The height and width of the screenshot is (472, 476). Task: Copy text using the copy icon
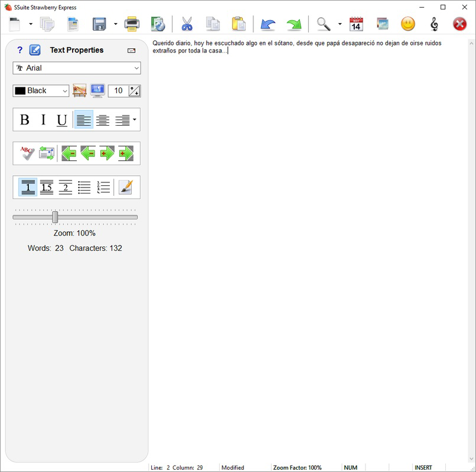point(213,24)
